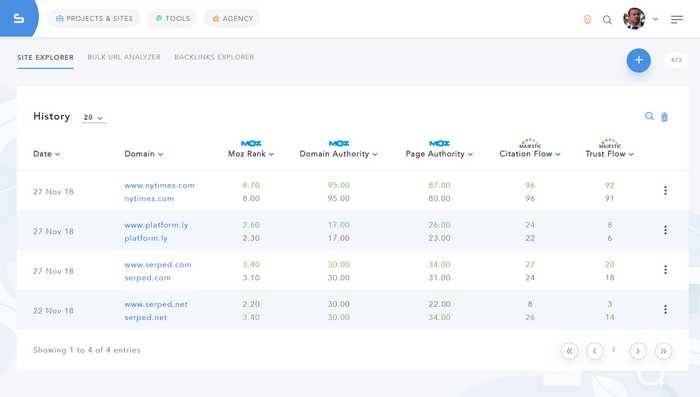The width and height of the screenshot is (700, 397).
Task: Open the hamburger menu icon
Action: [677, 19]
